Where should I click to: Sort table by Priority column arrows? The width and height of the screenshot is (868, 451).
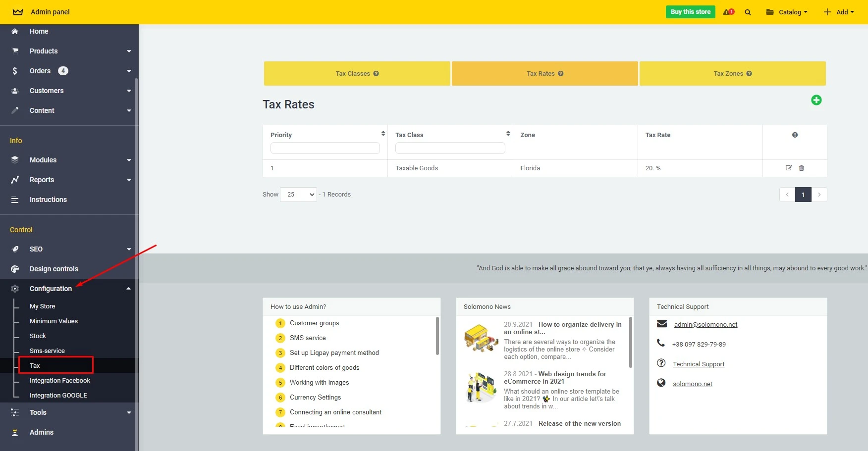click(x=383, y=134)
